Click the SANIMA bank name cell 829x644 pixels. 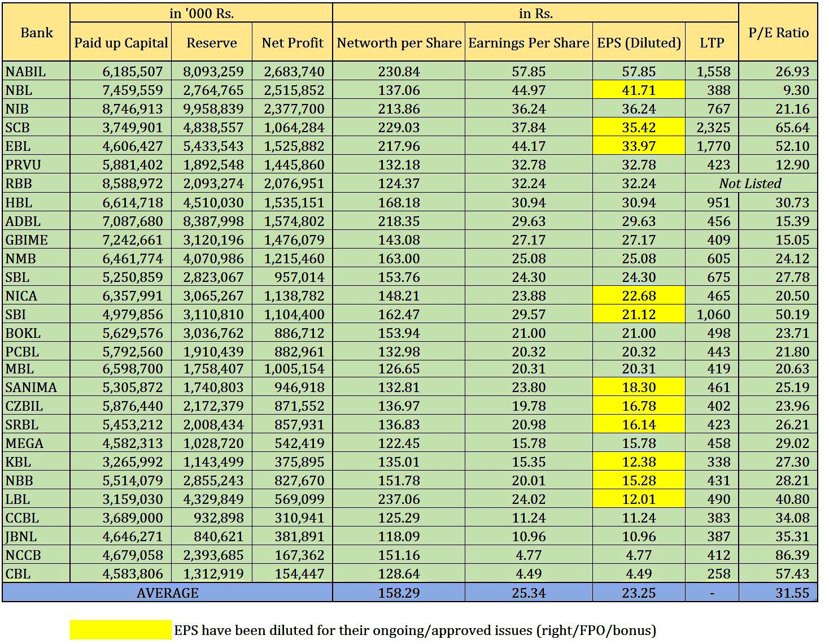coord(36,387)
